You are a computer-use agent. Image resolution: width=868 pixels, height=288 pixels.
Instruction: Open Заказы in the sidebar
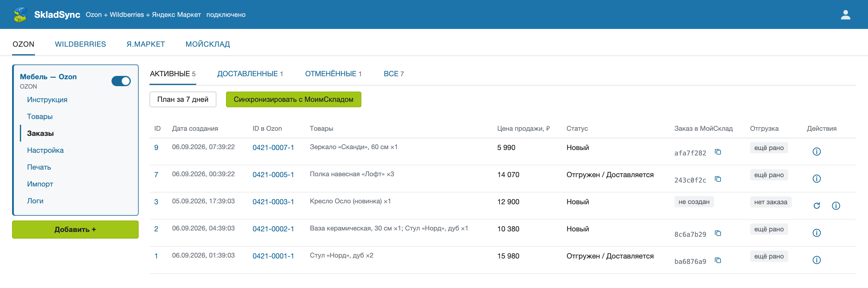[x=40, y=133]
